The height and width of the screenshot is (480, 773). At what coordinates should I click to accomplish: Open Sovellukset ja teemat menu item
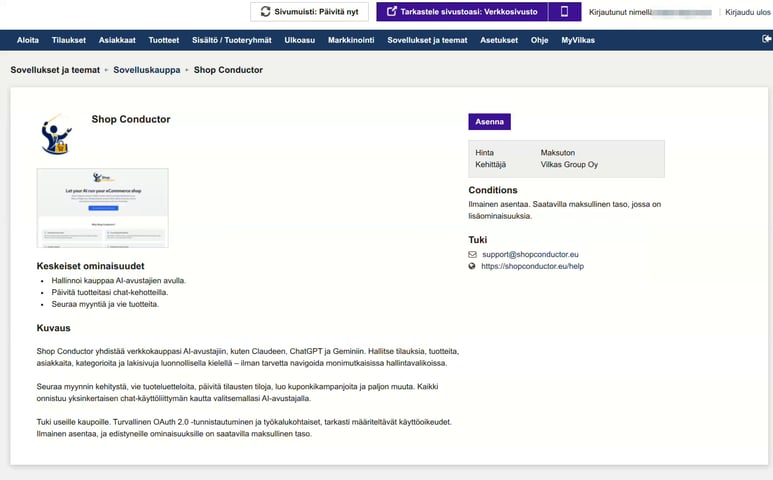tap(427, 40)
